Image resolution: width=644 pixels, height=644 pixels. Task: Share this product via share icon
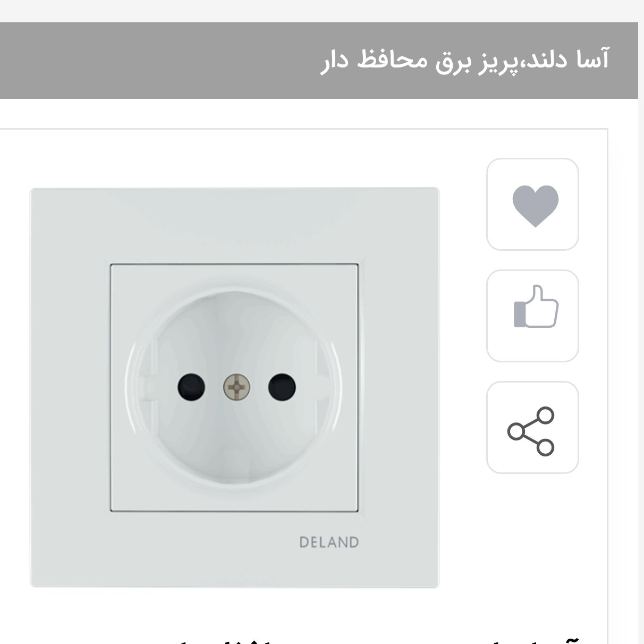[x=532, y=428]
